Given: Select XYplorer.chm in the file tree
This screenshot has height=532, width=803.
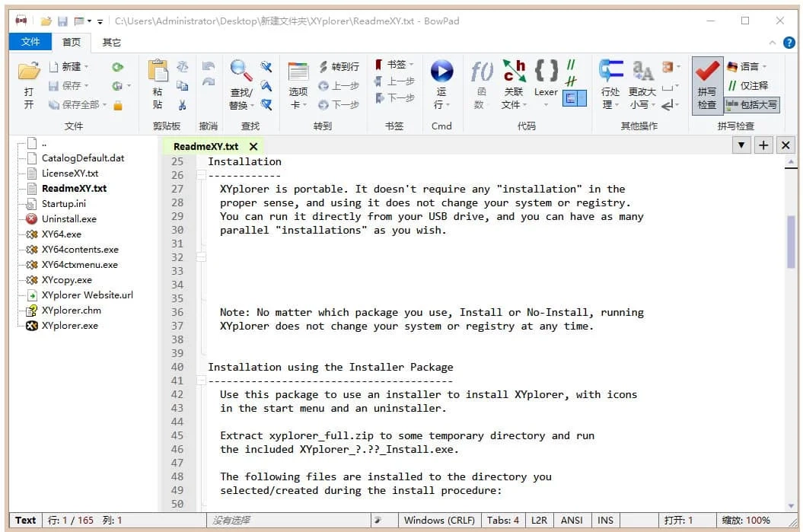Looking at the screenshot, I should pyautogui.click(x=71, y=311).
